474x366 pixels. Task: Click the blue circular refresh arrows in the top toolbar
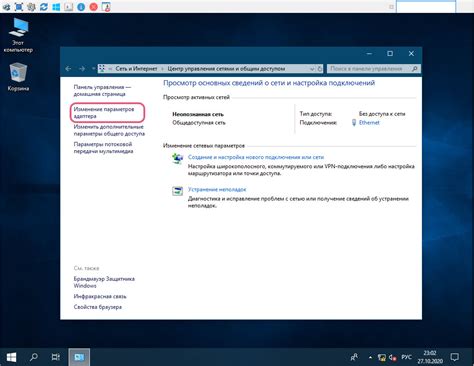(44, 7)
